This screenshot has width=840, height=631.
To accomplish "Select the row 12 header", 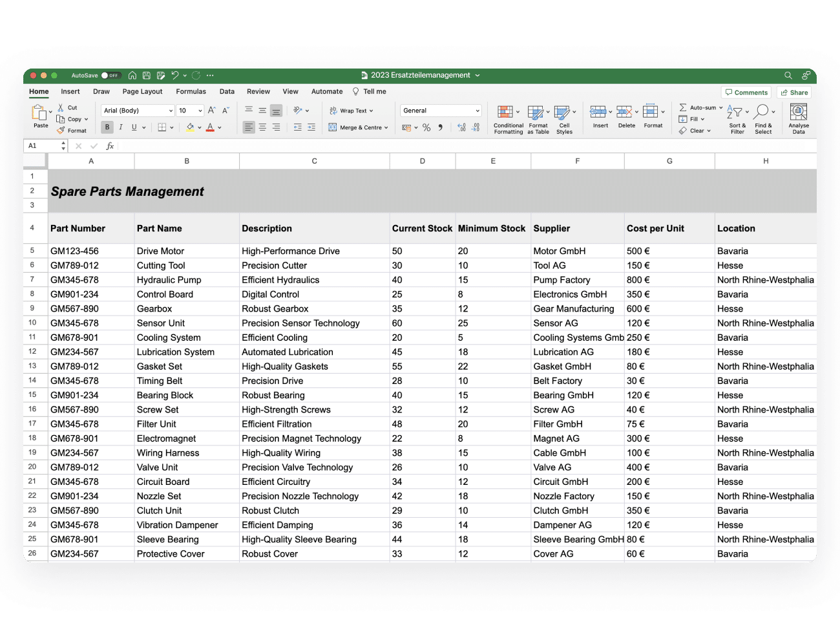I will (x=32, y=352).
